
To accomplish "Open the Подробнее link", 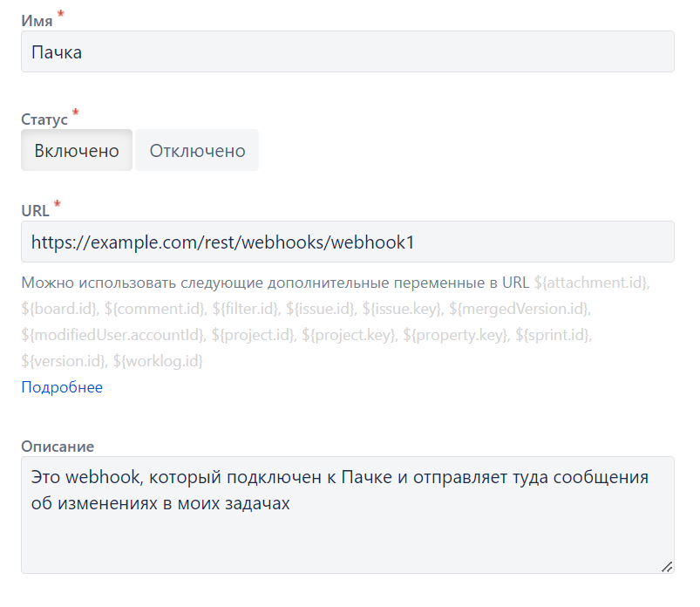I will [x=62, y=387].
